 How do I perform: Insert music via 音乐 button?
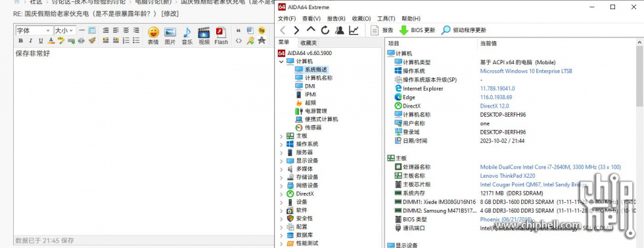pyautogui.click(x=187, y=35)
